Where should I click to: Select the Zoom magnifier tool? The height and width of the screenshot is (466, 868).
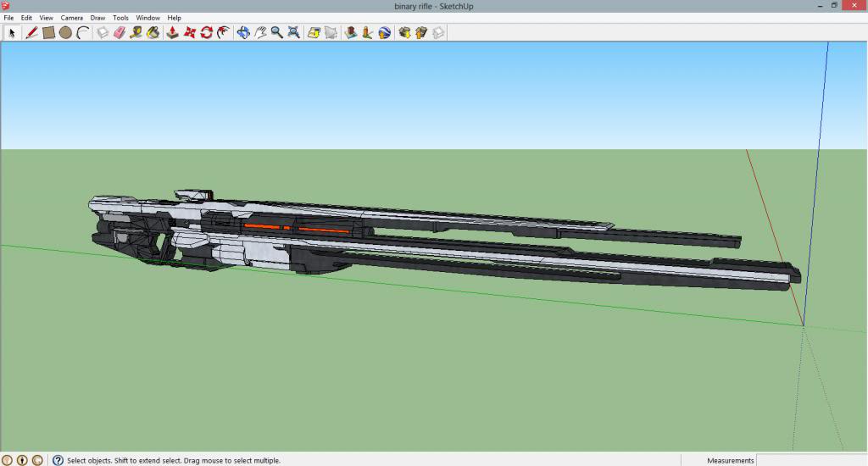coord(277,33)
